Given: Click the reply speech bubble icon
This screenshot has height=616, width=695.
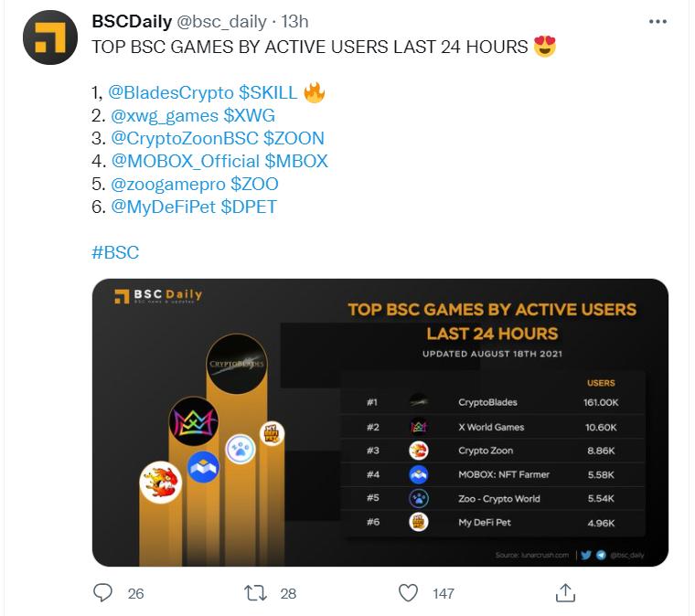Looking at the screenshot, I should pyautogui.click(x=103, y=593).
